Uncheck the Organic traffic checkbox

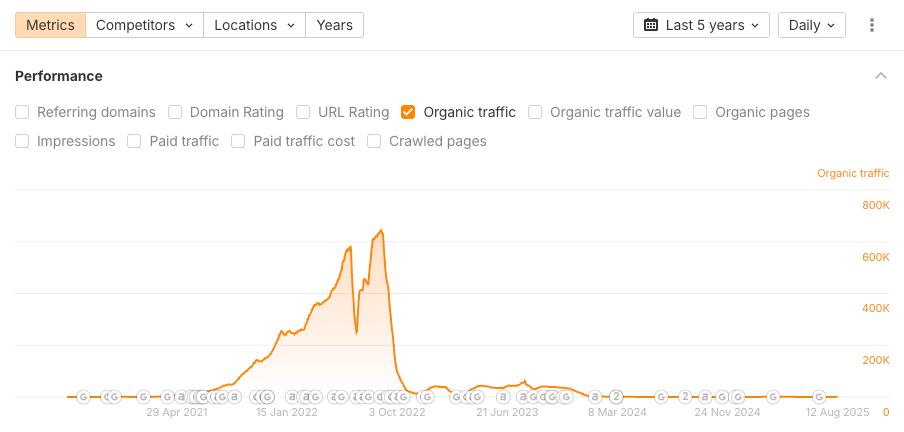pyautogui.click(x=408, y=112)
